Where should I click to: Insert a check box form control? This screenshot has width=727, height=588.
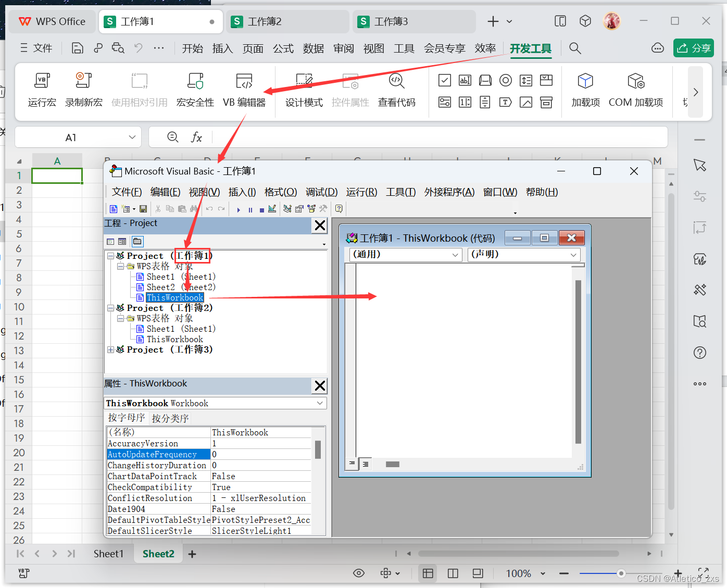(445, 80)
